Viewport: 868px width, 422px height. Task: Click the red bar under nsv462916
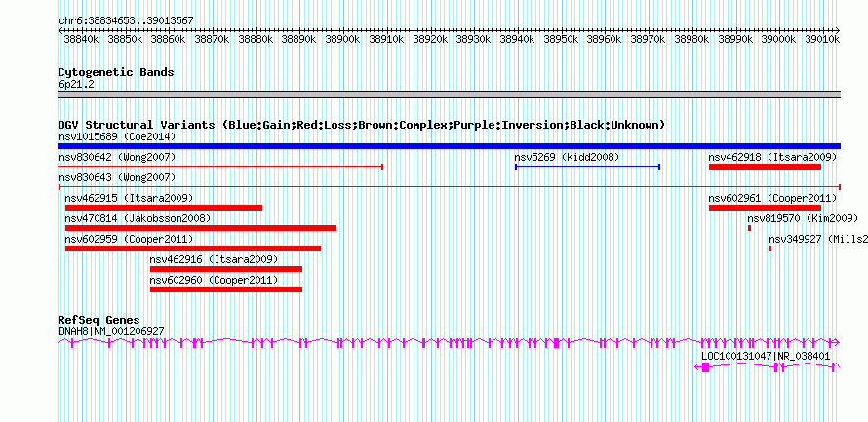(226, 269)
